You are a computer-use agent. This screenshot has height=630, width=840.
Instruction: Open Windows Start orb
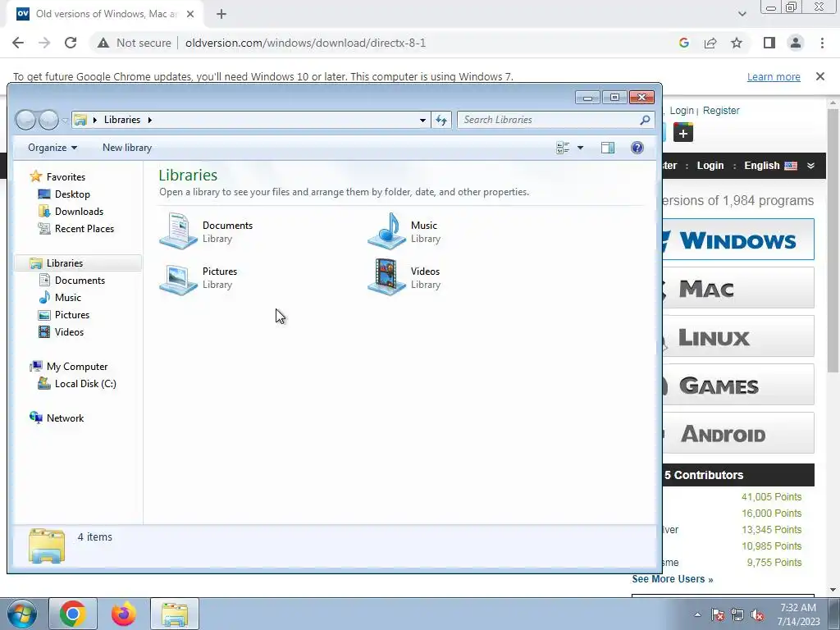click(21, 614)
